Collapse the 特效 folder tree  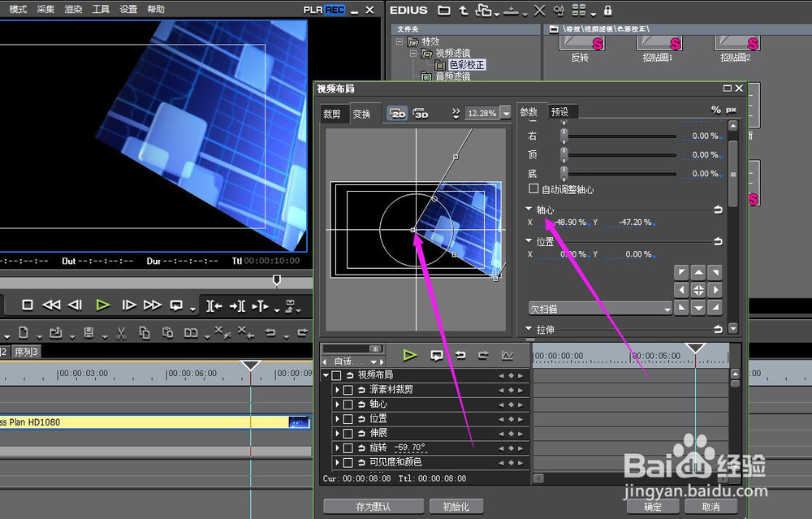coord(400,41)
